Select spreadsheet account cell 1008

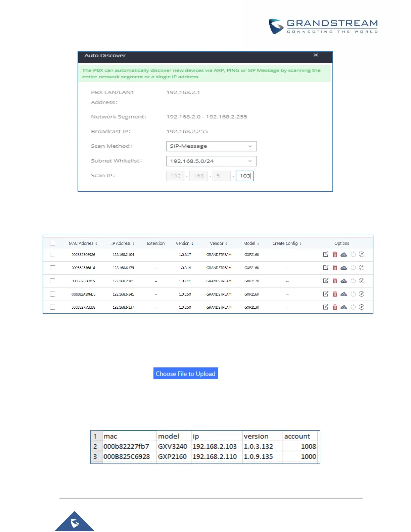(x=300, y=446)
